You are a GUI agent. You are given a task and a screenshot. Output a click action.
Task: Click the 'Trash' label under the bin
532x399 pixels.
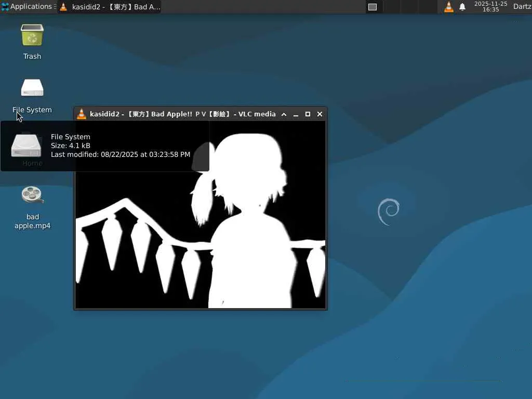[x=32, y=56]
